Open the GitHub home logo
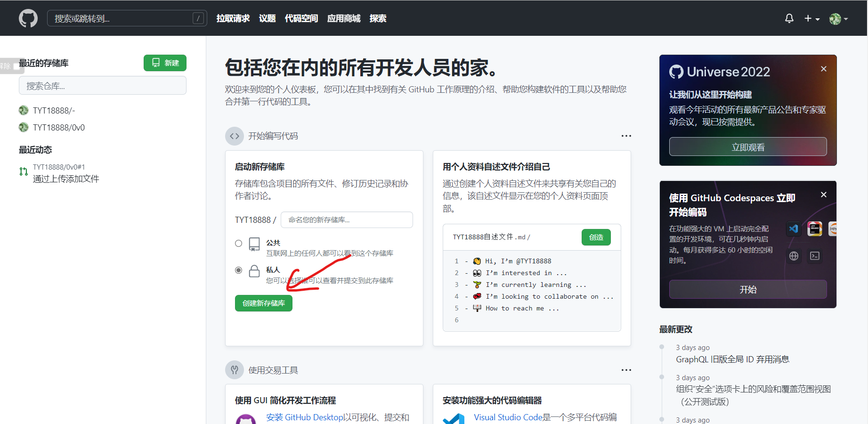Screen dimensions: 868x424 pyautogui.click(x=28, y=18)
